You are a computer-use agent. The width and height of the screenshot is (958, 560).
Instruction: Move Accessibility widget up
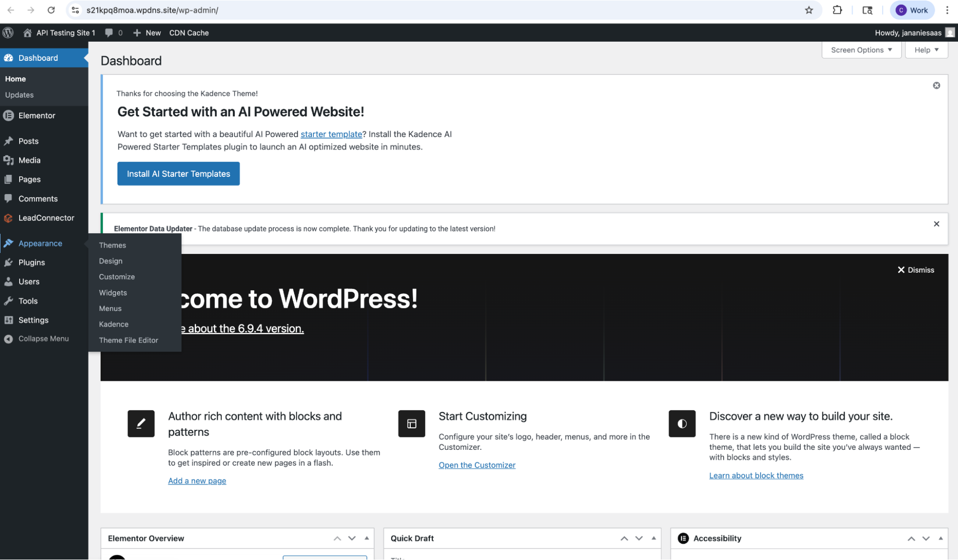point(911,538)
